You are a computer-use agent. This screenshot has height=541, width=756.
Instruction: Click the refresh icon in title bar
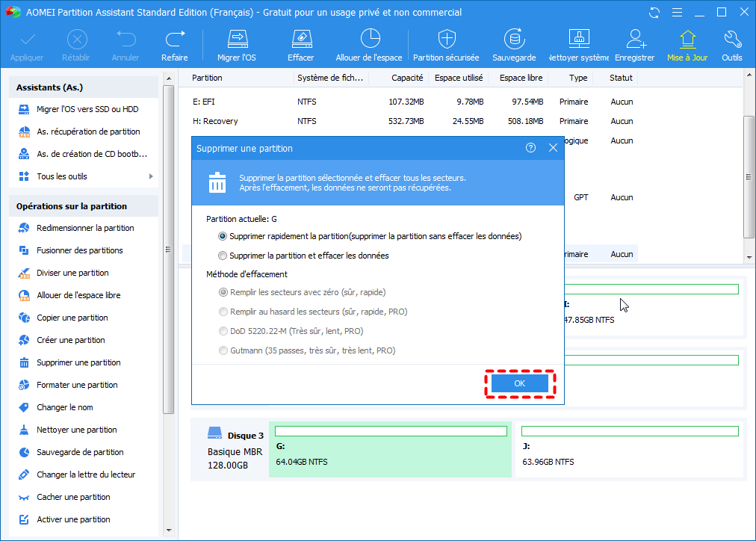pyautogui.click(x=654, y=13)
